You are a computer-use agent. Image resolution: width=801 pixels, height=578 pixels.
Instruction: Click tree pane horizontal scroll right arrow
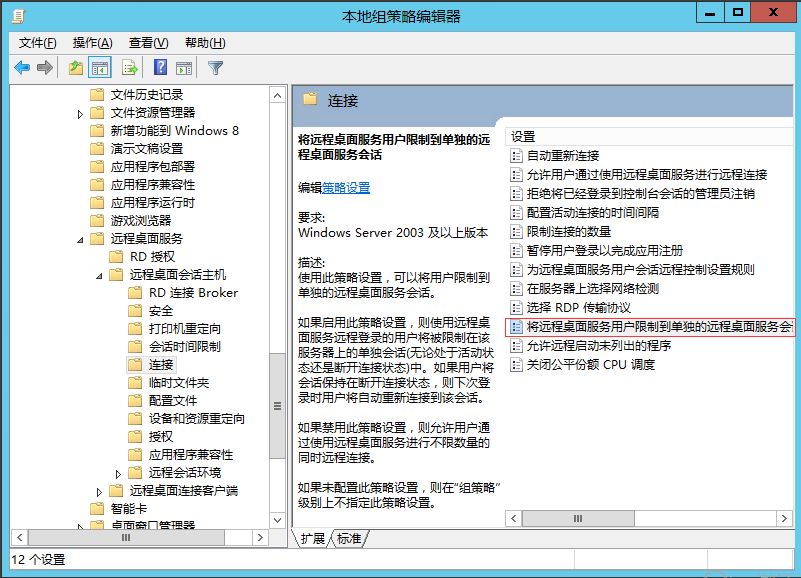pos(260,537)
